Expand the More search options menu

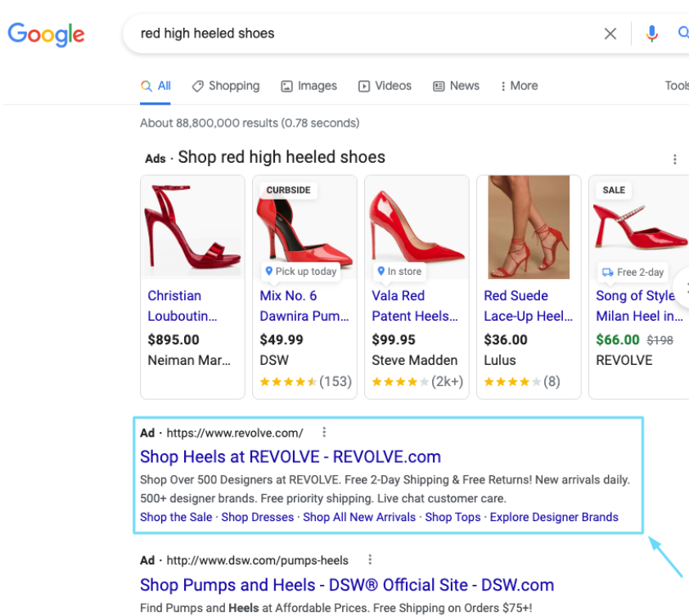pos(519,86)
